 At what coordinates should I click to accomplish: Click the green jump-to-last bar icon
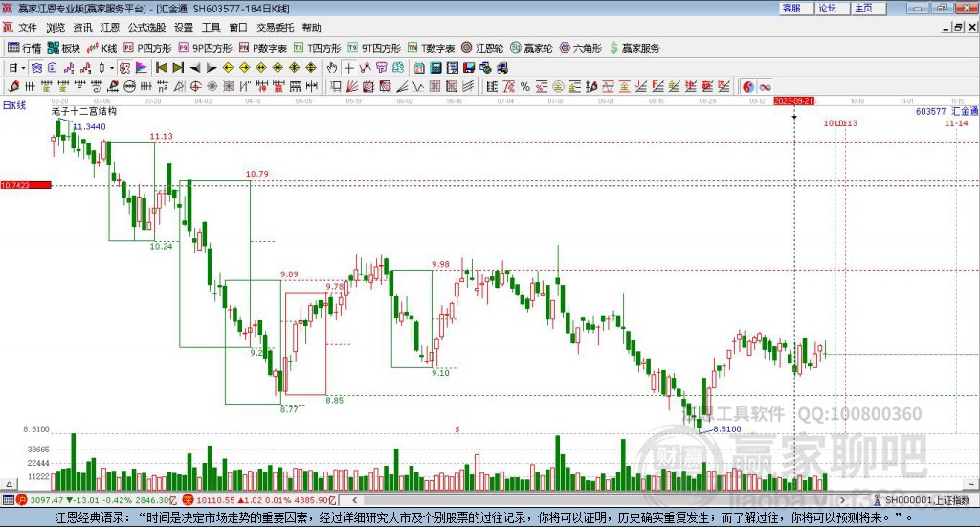click(178, 68)
